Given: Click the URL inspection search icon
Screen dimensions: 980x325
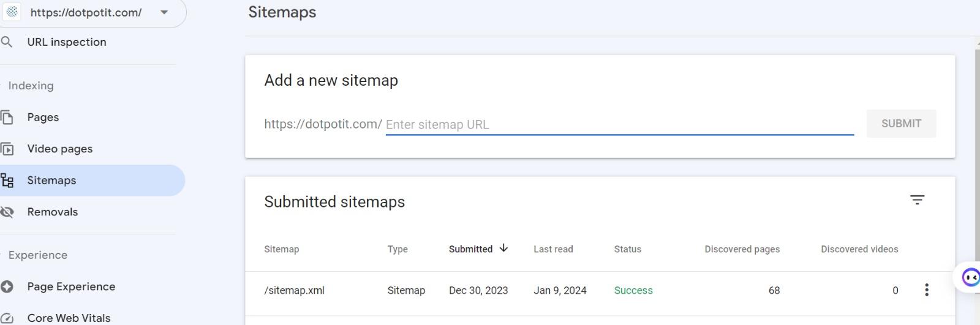Looking at the screenshot, I should (7, 42).
